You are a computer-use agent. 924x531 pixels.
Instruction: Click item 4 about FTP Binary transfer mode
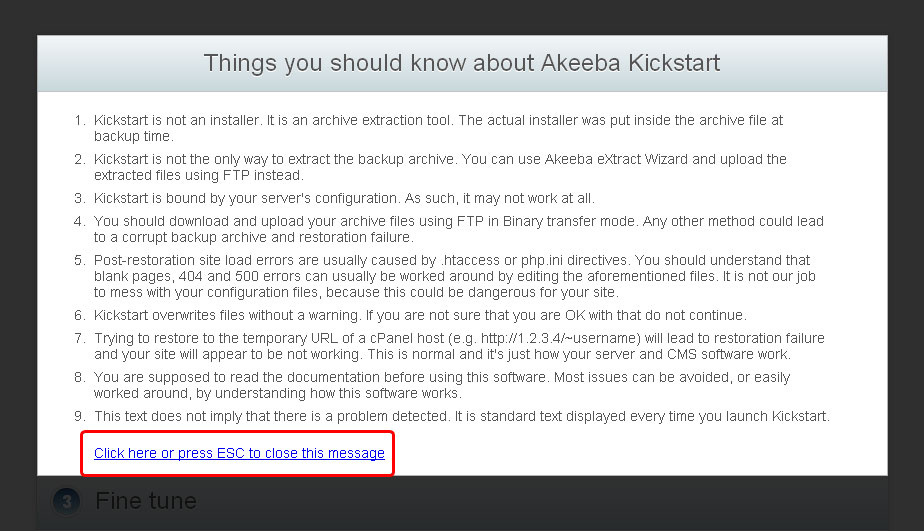460,229
